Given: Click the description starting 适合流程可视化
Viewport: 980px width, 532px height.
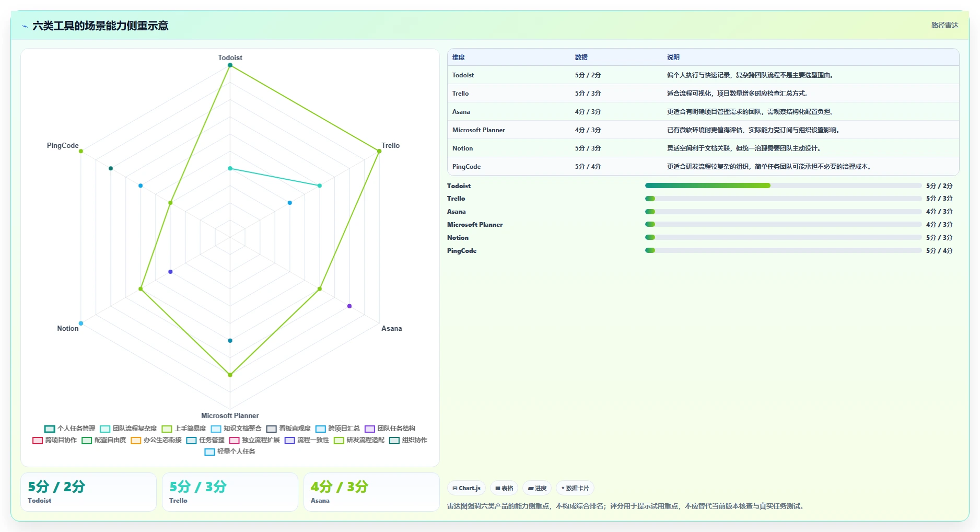Looking at the screenshot, I should (x=739, y=94).
